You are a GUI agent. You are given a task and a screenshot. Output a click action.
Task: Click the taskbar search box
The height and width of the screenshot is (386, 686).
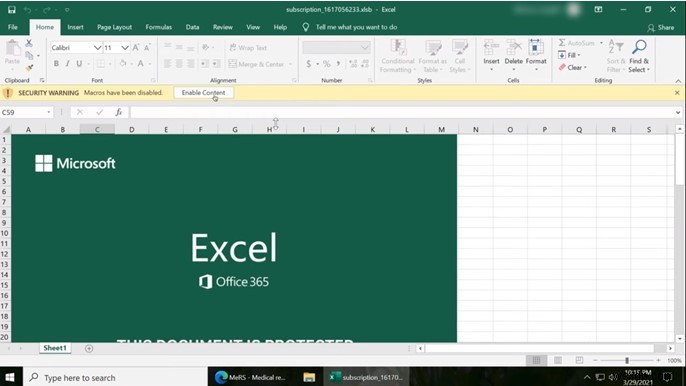tap(115, 377)
